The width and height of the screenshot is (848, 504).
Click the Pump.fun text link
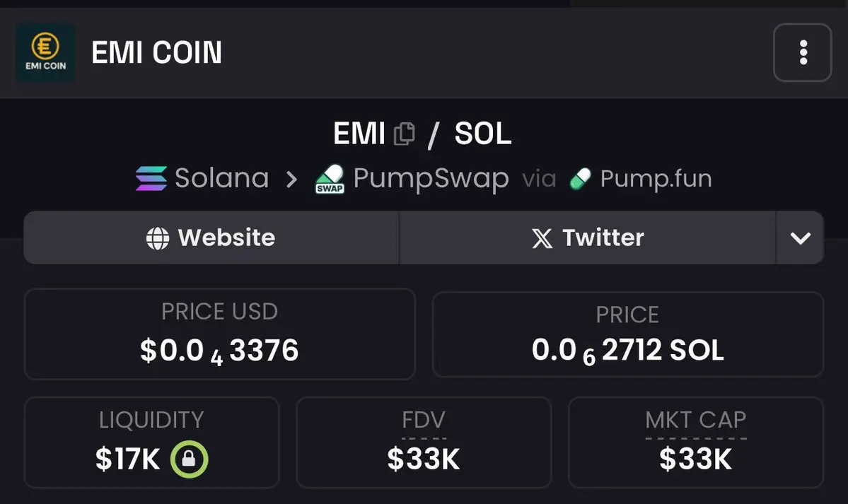click(656, 179)
